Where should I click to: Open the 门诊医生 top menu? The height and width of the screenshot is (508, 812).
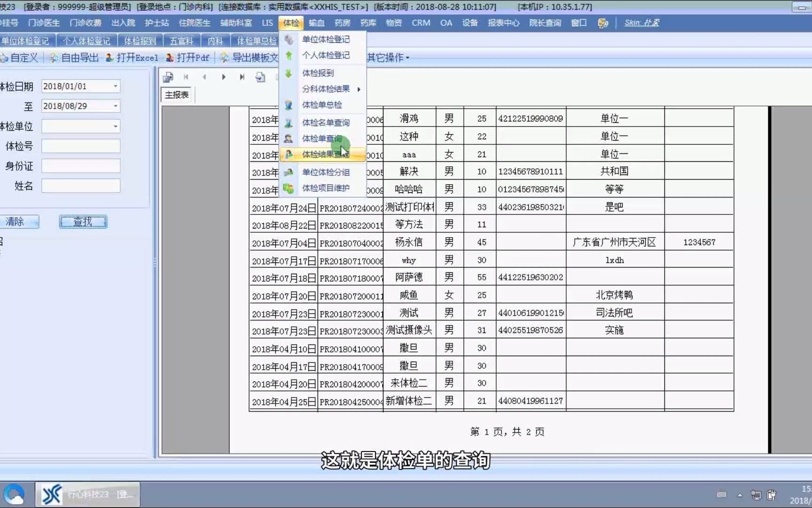tap(44, 23)
